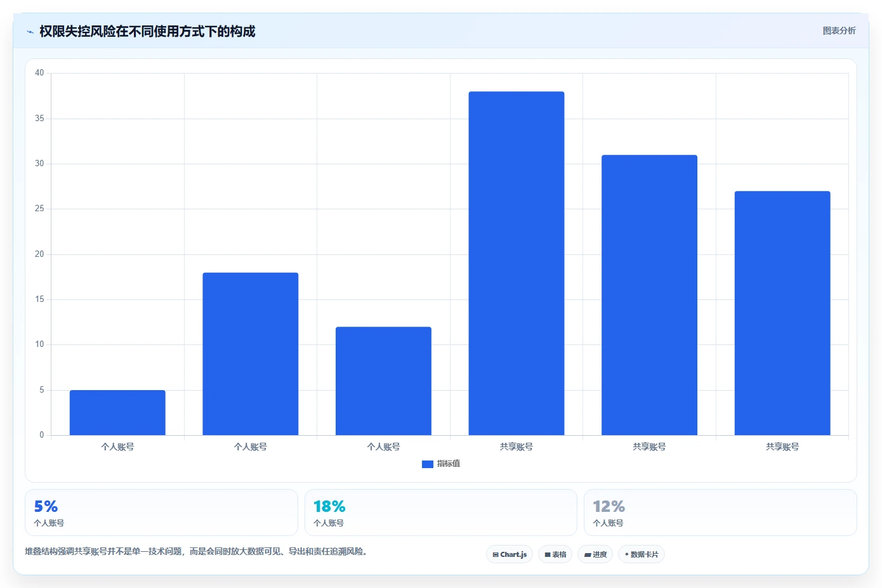The height and width of the screenshot is (588, 882).
Task: Select the 个人账号 bar reaching 12
Action: (x=383, y=381)
